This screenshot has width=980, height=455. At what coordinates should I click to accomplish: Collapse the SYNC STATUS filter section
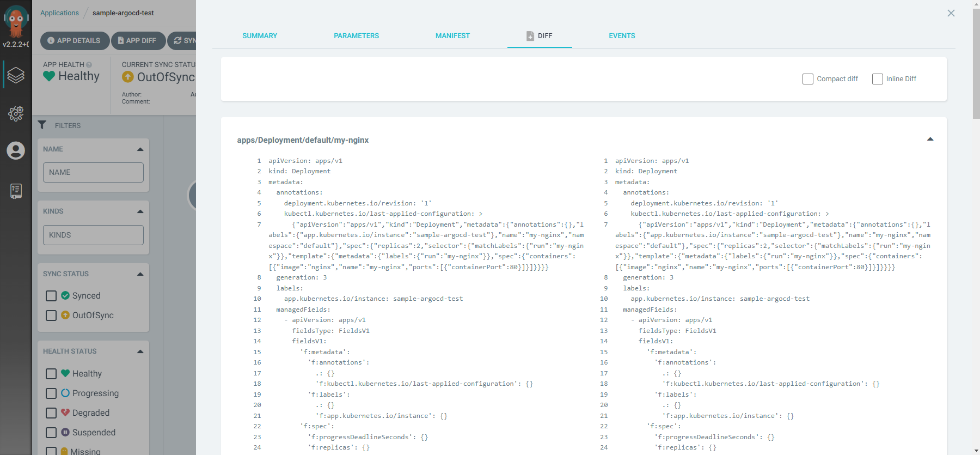[x=140, y=274]
